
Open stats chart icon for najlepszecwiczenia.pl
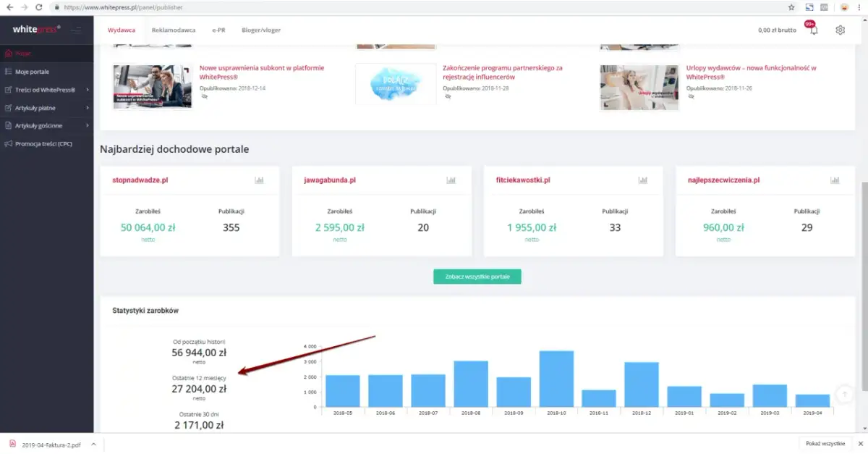pyautogui.click(x=835, y=180)
